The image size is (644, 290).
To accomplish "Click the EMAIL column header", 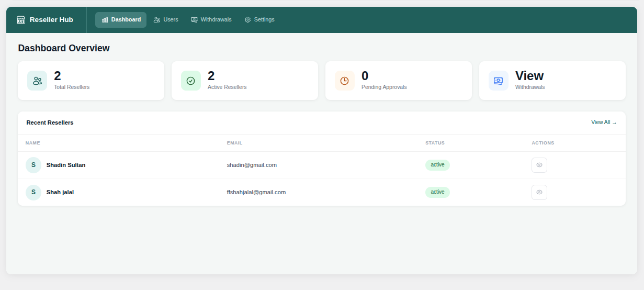I will [234, 143].
